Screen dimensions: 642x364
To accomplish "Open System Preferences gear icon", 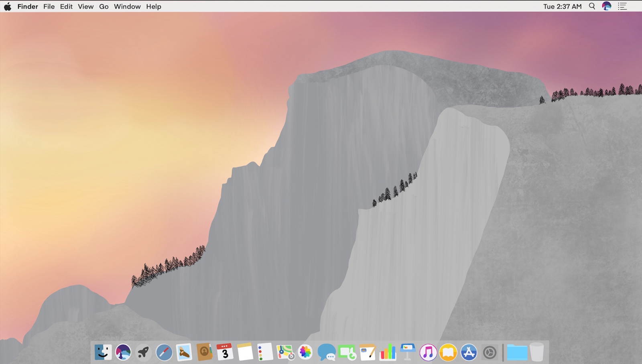I will (490, 352).
